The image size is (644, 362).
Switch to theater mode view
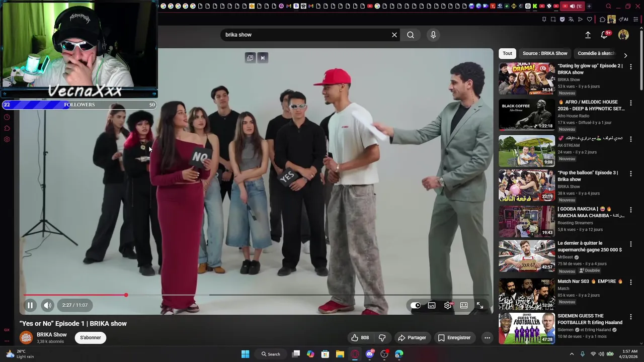pyautogui.click(x=464, y=305)
